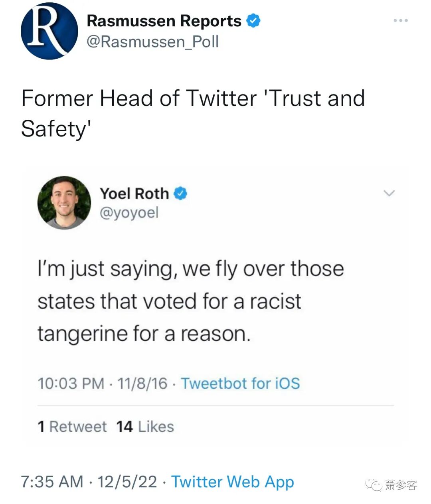Click the @yoyoel handle

[x=129, y=212]
